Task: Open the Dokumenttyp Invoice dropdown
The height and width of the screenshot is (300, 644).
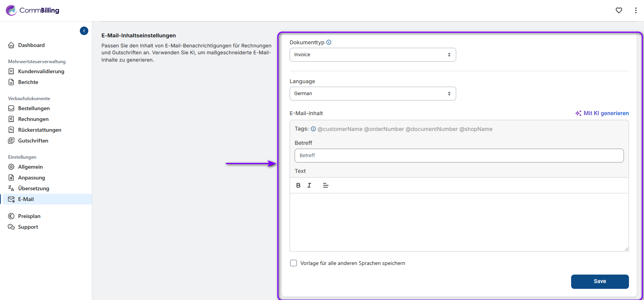Action: (373, 55)
